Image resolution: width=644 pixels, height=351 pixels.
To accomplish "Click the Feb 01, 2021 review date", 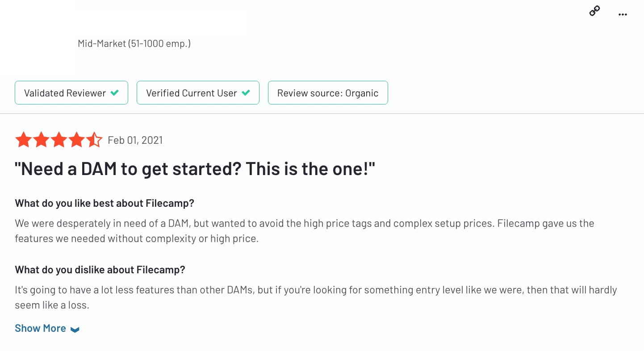I will point(135,140).
